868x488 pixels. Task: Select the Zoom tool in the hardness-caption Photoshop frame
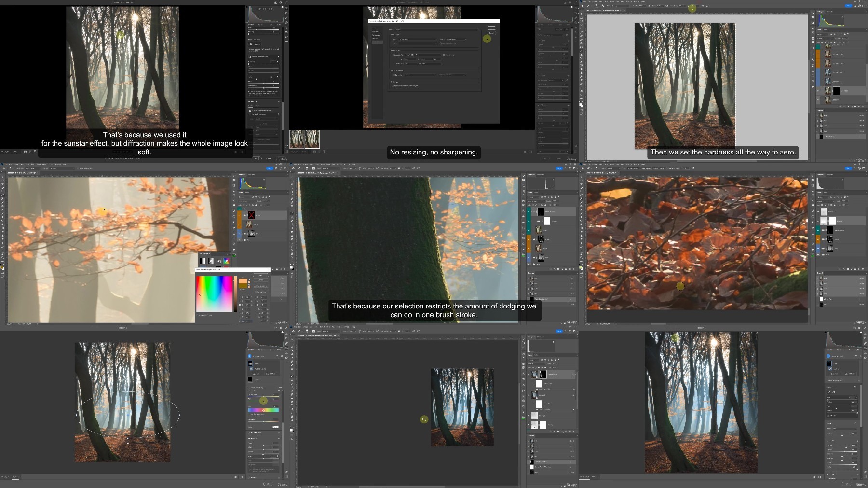[581, 95]
